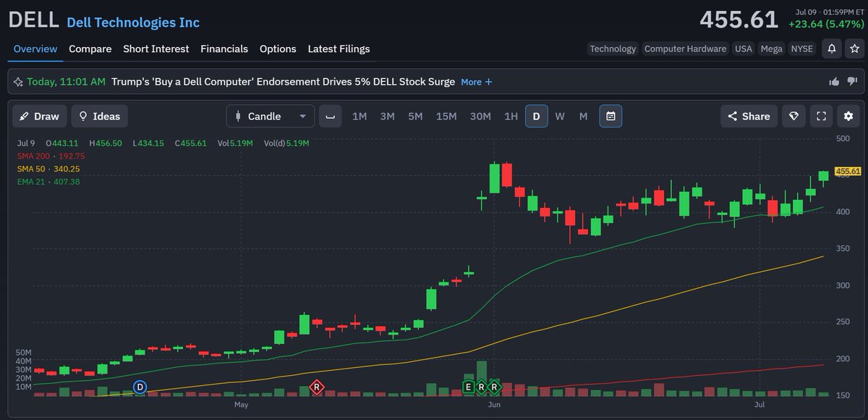Click the thumbs up icon on news

[834, 82]
